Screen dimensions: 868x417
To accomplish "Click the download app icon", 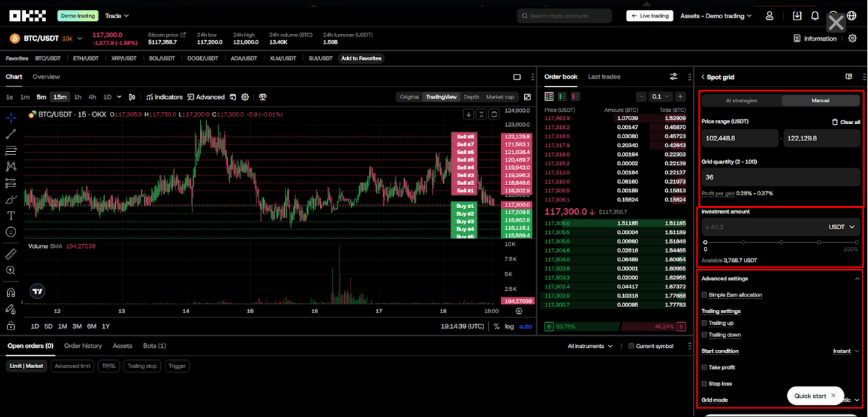I will 797,16.
